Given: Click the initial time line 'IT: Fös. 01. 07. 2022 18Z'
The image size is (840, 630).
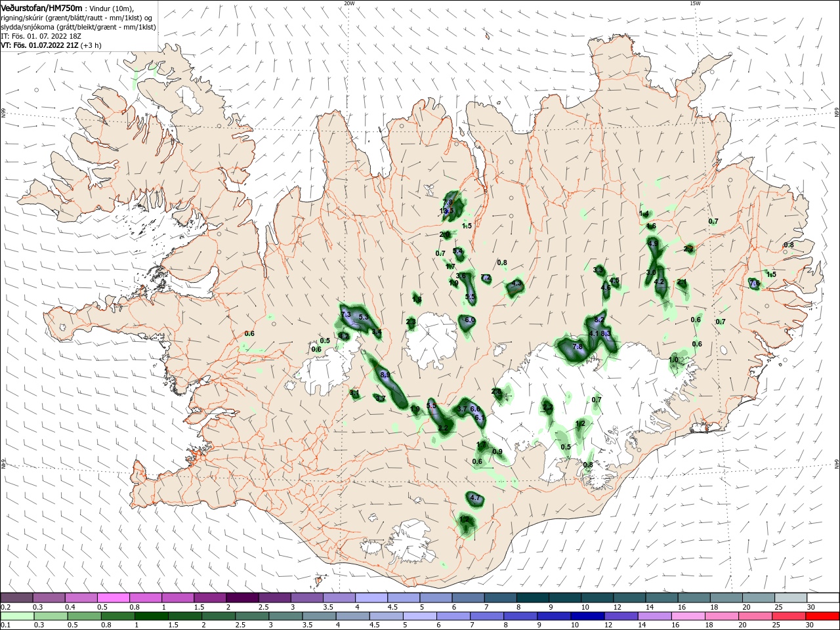Looking at the screenshot, I should coord(41,36).
